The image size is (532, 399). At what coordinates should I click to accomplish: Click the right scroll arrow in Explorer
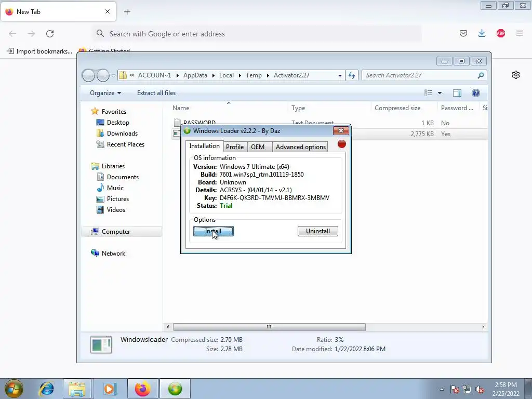(483, 327)
